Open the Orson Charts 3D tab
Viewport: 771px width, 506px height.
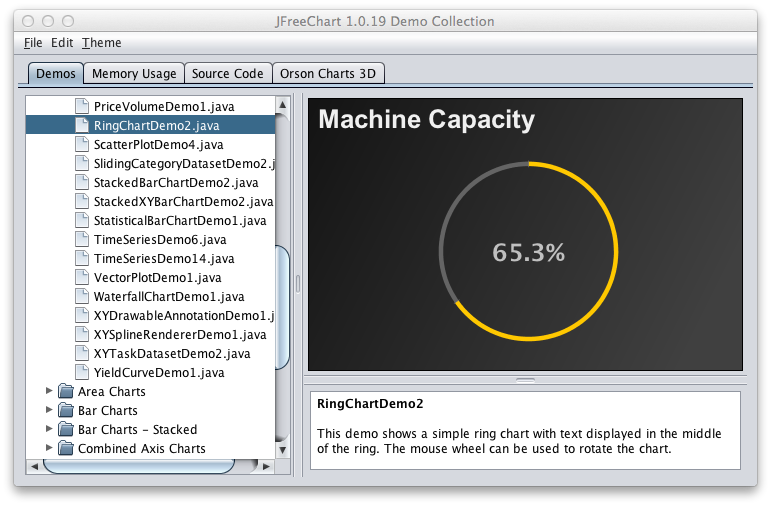coord(330,73)
